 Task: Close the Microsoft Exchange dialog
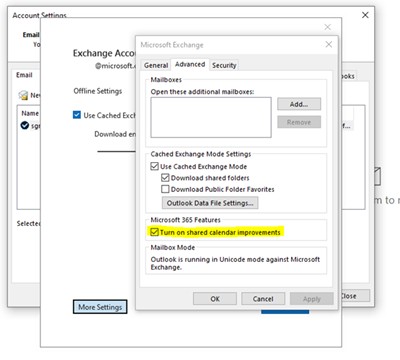point(329,44)
